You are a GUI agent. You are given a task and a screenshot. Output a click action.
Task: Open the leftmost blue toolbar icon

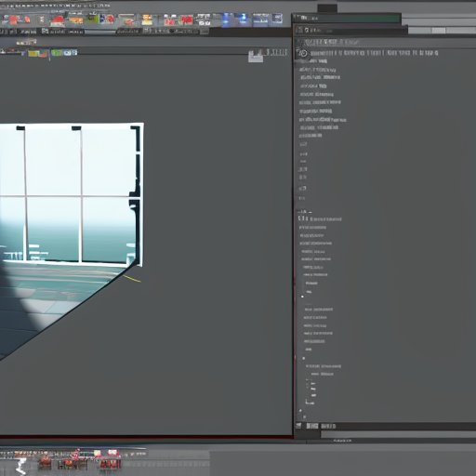click(226, 20)
